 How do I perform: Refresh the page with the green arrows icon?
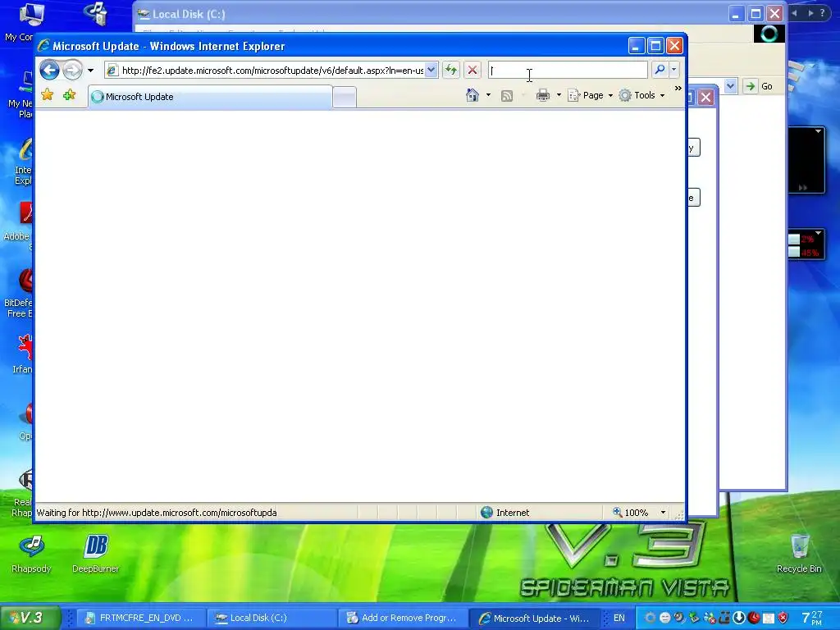(x=451, y=71)
